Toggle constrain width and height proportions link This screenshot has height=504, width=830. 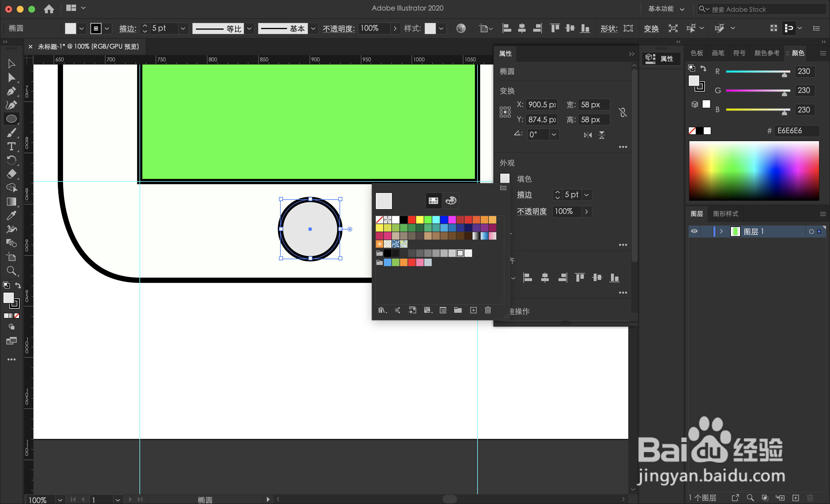622,112
